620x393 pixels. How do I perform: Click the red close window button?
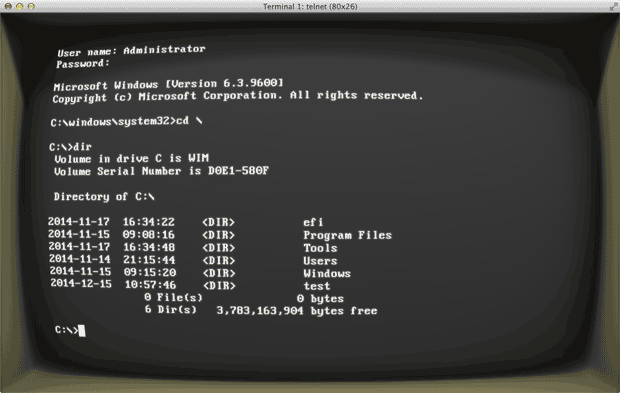[8, 6]
